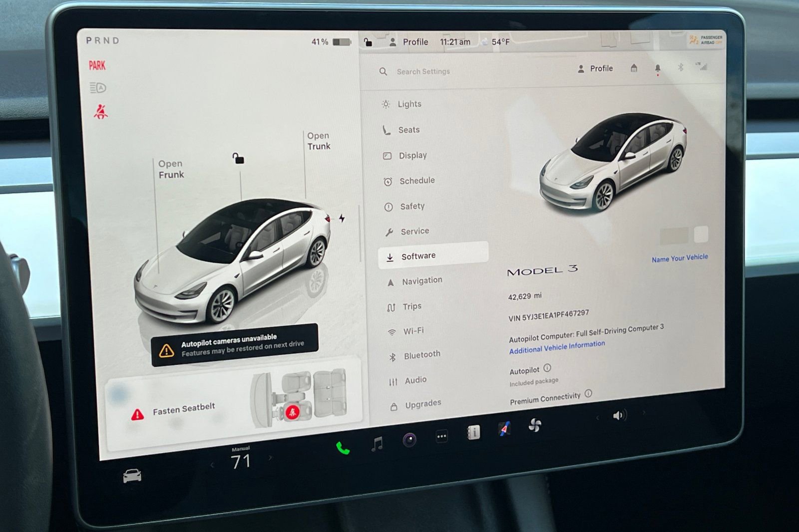The width and height of the screenshot is (799, 532).
Task: Tap the Autopilot cameras unavailable alert
Action: click(x=235, y=345)
